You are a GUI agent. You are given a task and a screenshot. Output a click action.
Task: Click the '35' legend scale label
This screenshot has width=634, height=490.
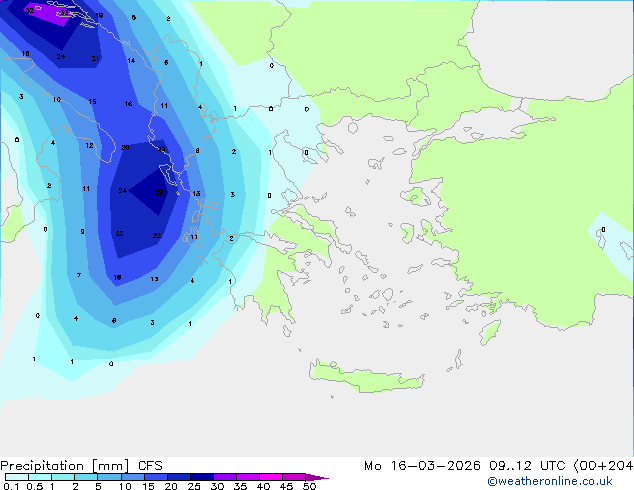[x=240, y=486]
